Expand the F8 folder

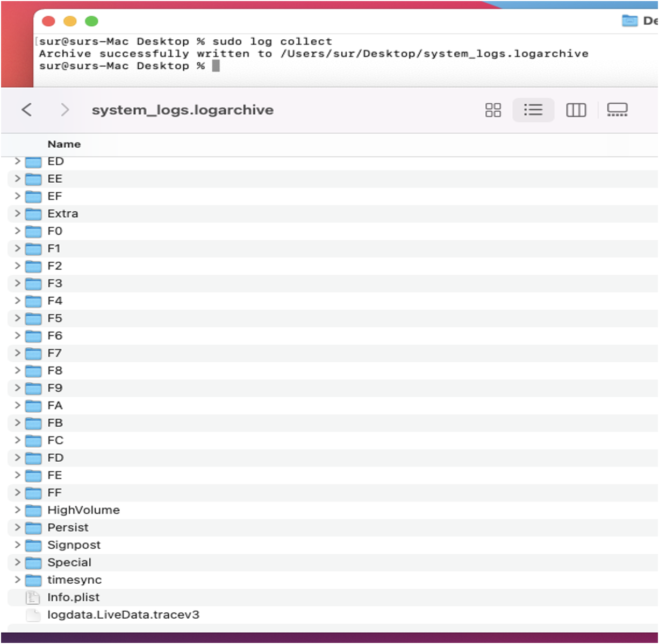click(x=17, y=370)
